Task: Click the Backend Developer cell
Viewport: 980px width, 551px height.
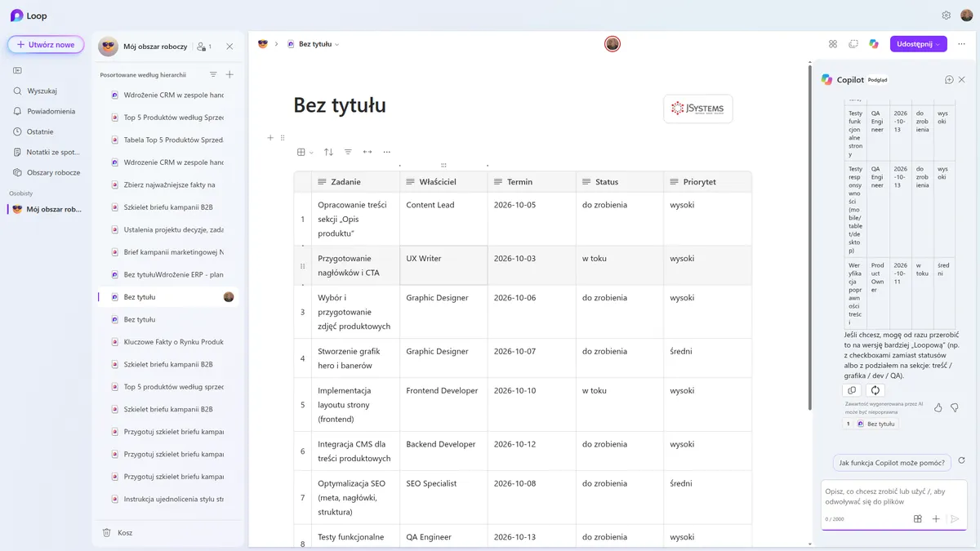Action: coord(443,451)
